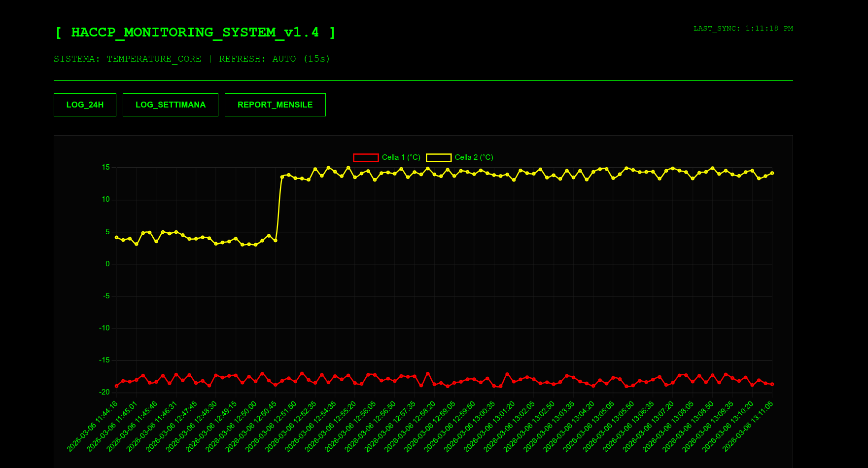Click the x-axis label 2026-03-06 11:44:16
The width and height of the screenshot is (868, 468).
coord(94,425)
